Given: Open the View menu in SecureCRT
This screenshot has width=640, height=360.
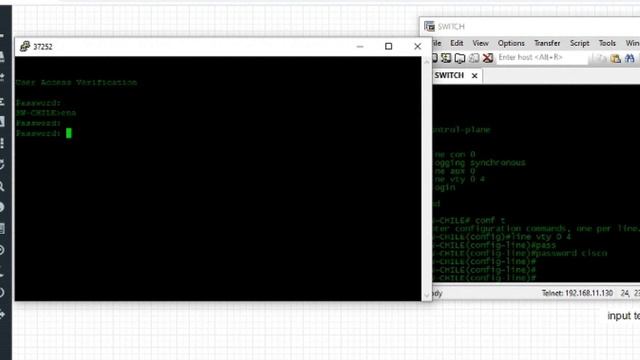Looking at the screenshot, I should tap(480, 43).
